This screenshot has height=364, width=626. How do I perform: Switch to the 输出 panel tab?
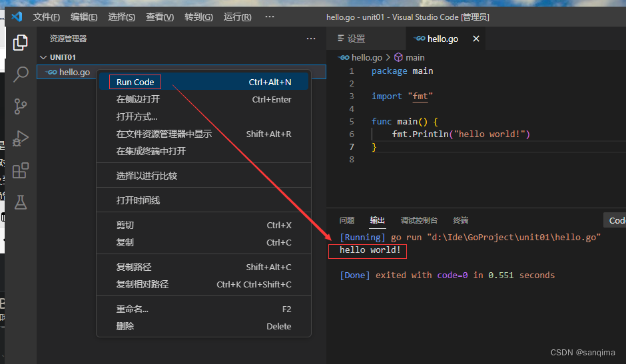(x=378, y=220)
